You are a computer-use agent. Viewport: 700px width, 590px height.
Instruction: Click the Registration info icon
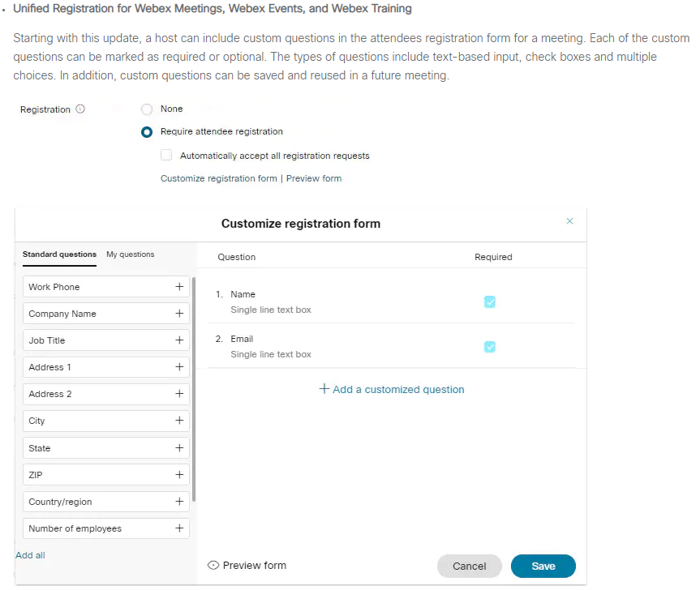(x=80, y=109)
